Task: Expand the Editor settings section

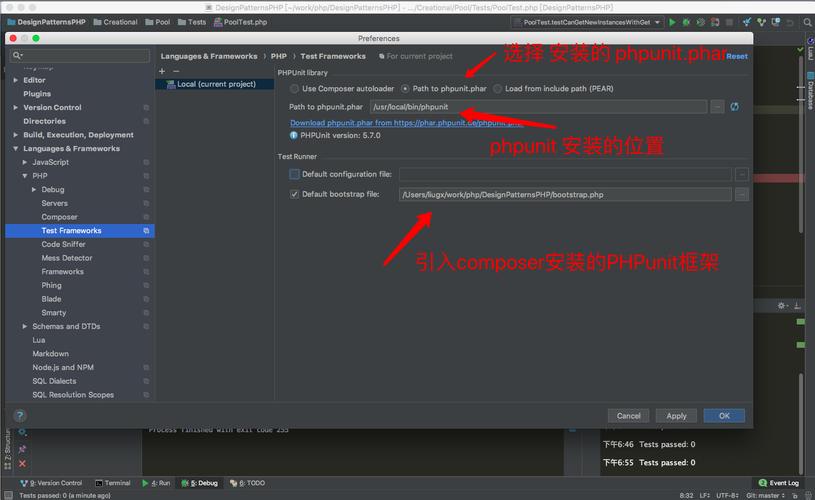Action: (x=16, y=80)
